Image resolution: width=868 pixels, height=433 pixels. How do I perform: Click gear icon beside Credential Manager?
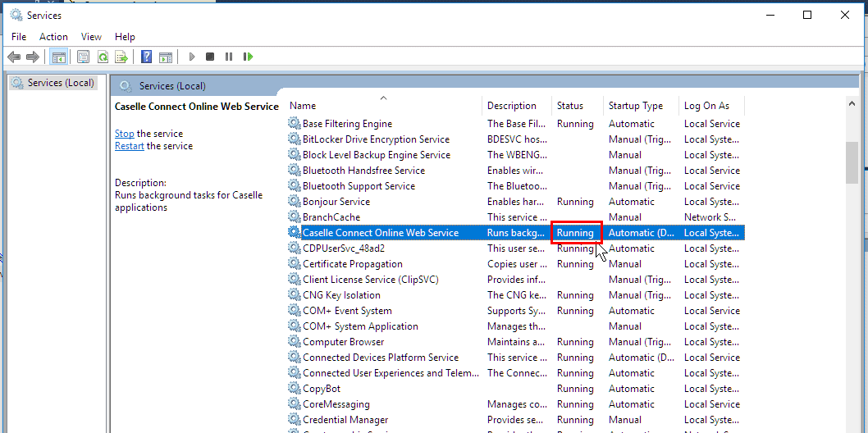point(294,420)
